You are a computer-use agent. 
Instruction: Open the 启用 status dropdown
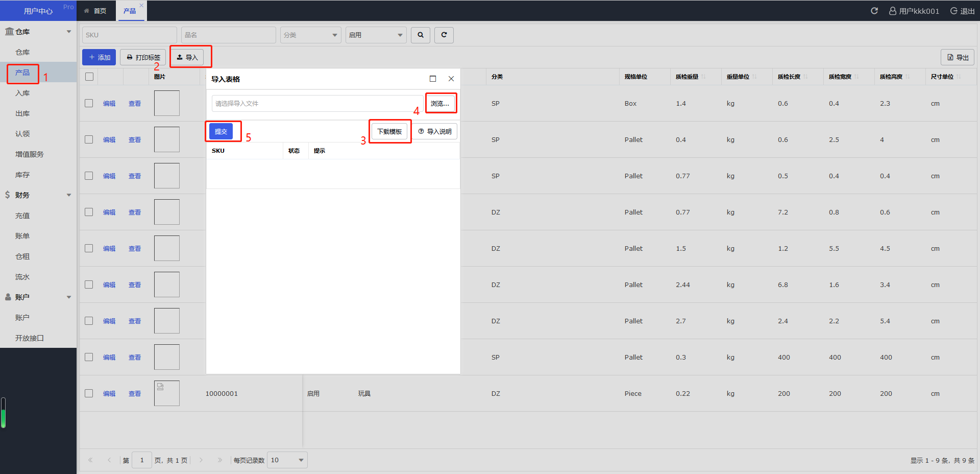[376, 35]
